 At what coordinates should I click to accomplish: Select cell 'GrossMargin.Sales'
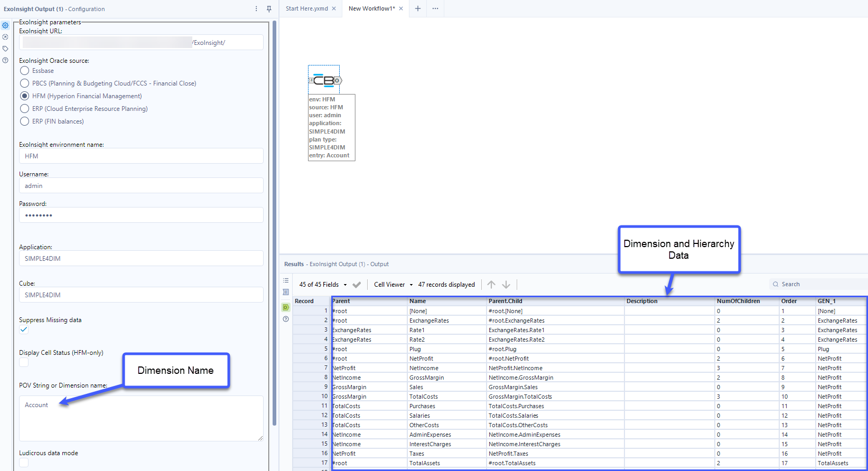[x=555, y=387]
